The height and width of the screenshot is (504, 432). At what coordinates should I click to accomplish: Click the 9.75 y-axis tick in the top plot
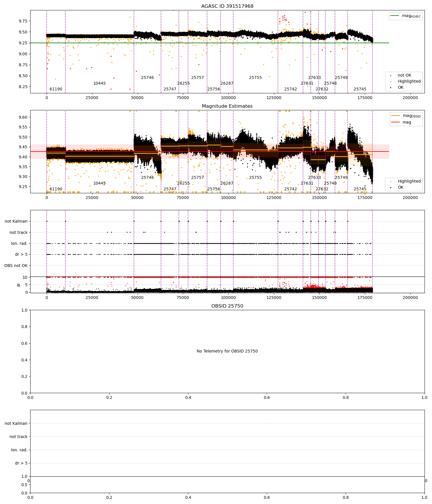tap(23, 21)
